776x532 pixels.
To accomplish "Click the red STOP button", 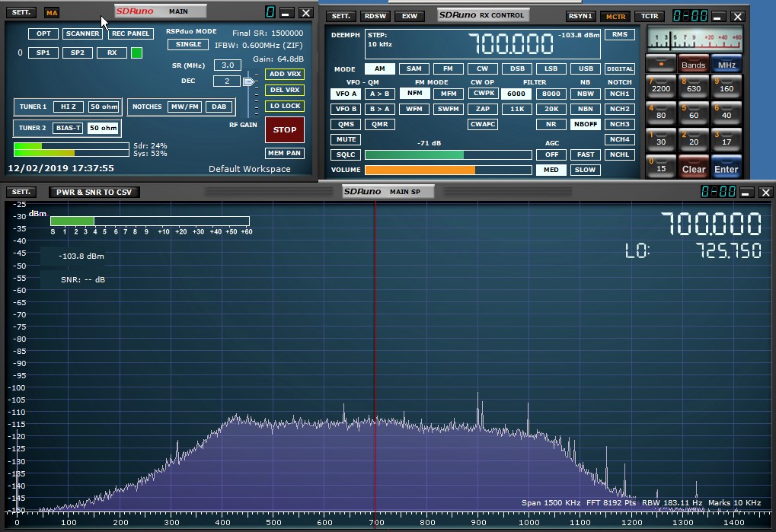I will [x=285, y=129].
